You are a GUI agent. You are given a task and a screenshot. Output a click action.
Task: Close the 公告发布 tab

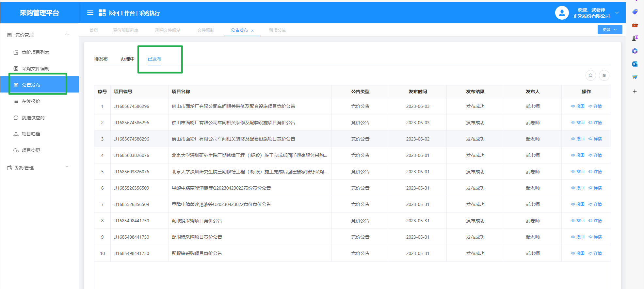[x=252, y=31]
